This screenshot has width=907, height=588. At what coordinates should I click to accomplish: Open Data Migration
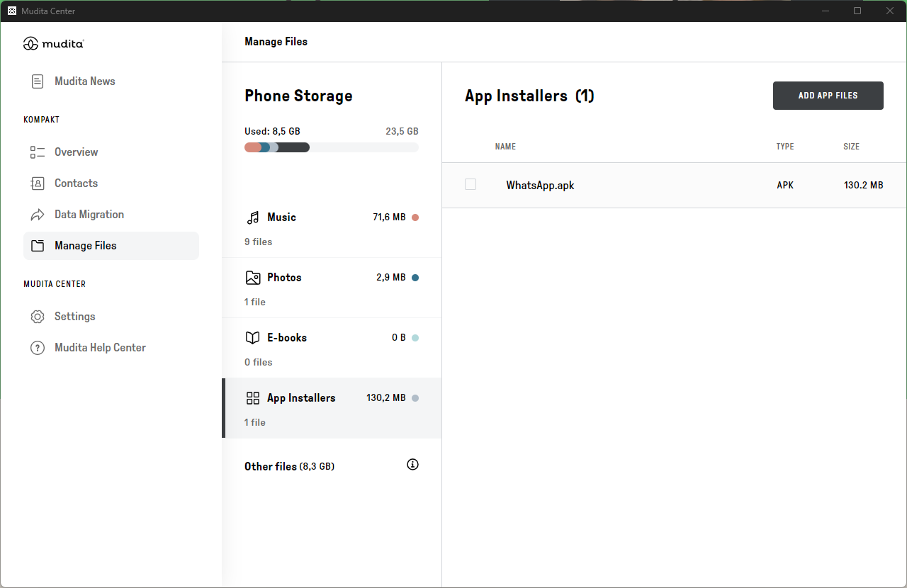pyautogui.click(x=111, y=215)
